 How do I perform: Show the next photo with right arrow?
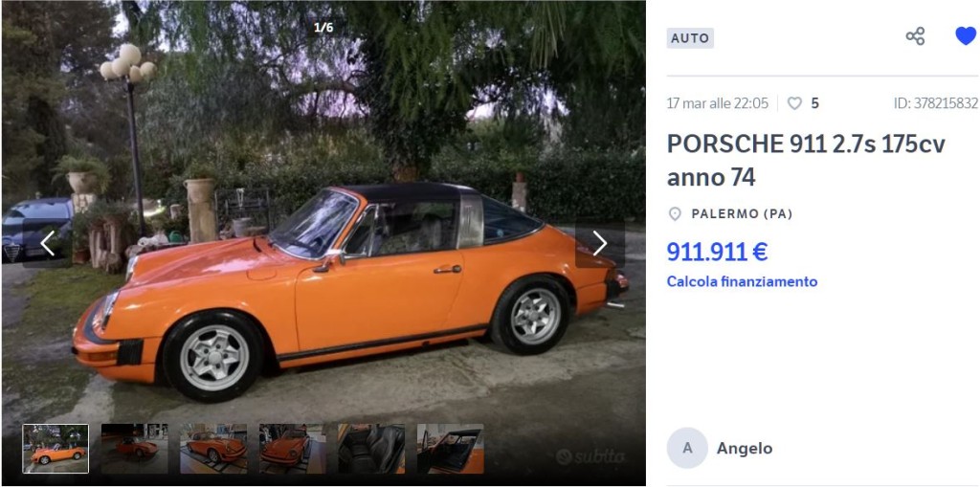(599, 243)
